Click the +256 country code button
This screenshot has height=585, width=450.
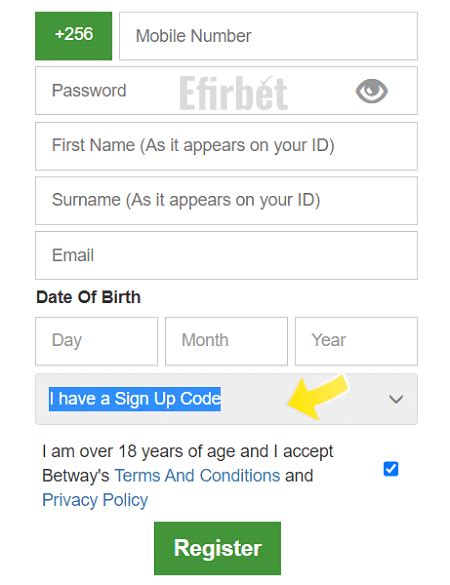pyautogui.click(x=74, y=36)
